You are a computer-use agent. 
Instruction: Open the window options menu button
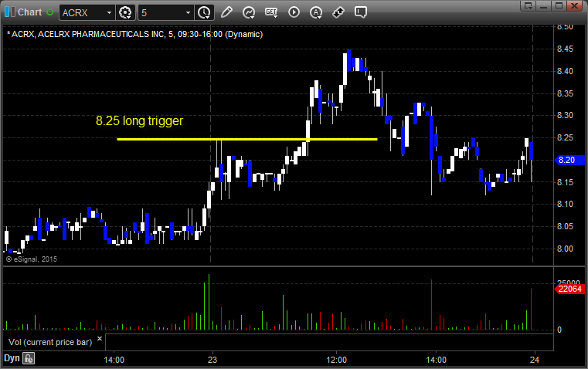click(x=529, y=5)
